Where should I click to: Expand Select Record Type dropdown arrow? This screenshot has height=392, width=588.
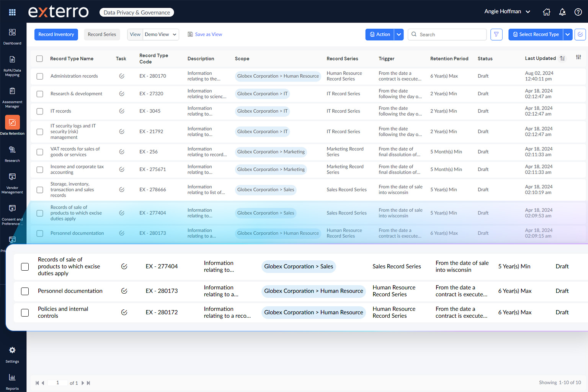point(568,34)
